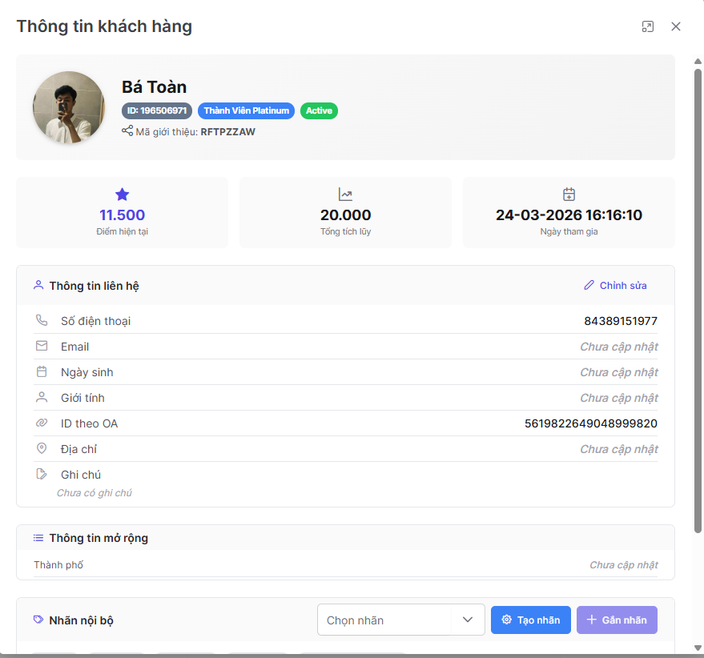Click the Thành Viên Platinum badge
Image resolution: width=704 pixels, height=658 pixels.
(246, 111)
